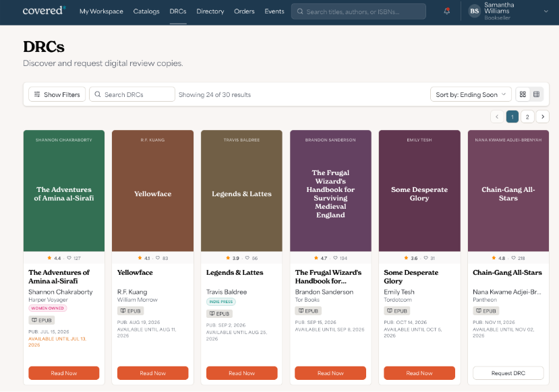Click publisher Pantheon
This screenshot has height=392, width=559.
pos(485,300)
